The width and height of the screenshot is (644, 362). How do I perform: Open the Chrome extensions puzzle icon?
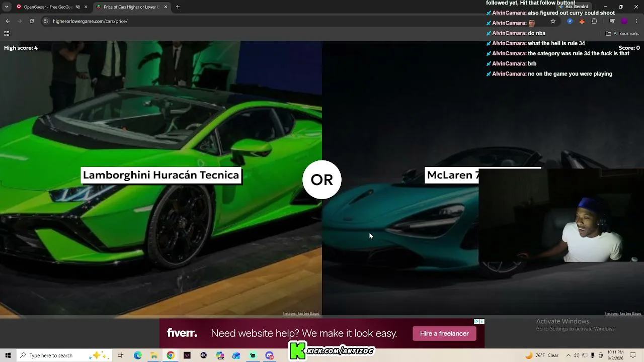pos(594,21)
